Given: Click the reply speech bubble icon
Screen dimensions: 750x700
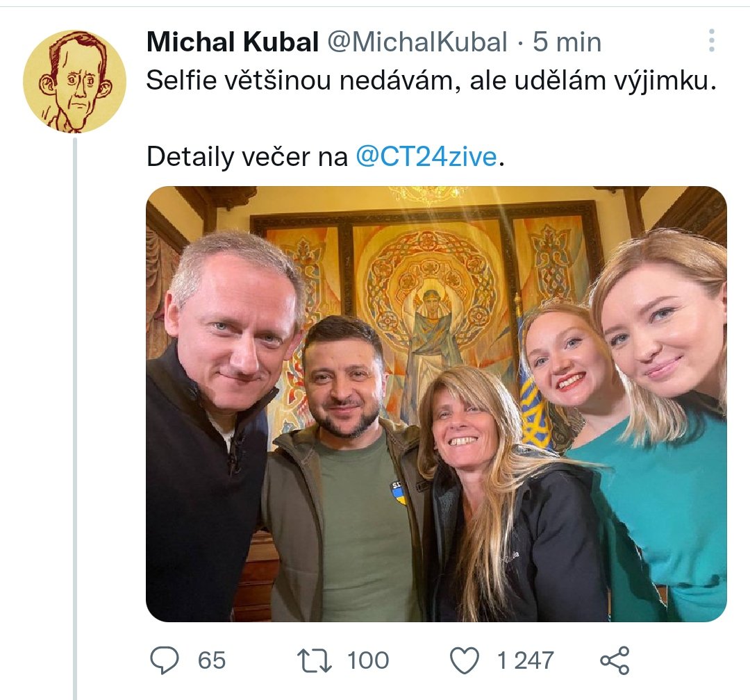Looking at the screenshot, I should tap(165, 660).
